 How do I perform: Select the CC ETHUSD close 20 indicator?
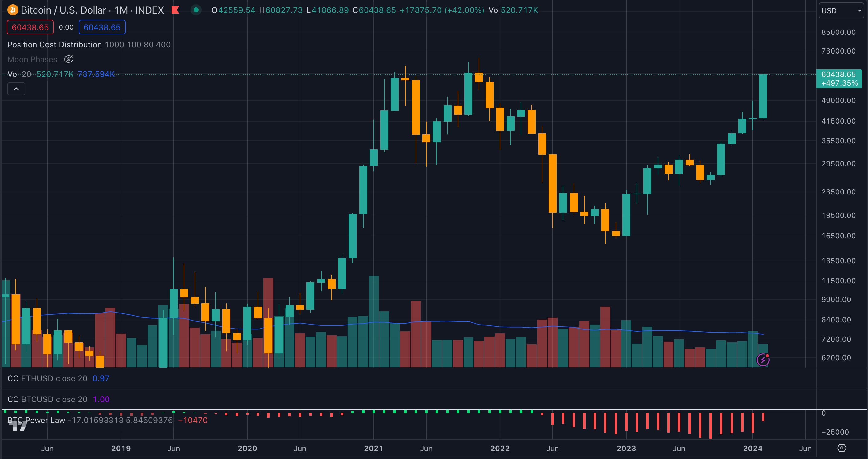click(47, 378)
